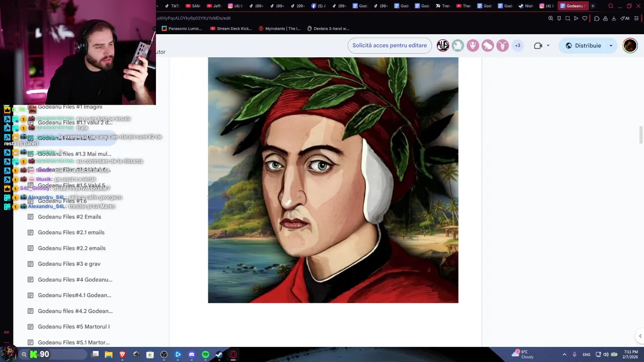Take a snapshot with the browser snapshot icon
This screenshot has width=644, height=362.
click(x=568, y=18)
